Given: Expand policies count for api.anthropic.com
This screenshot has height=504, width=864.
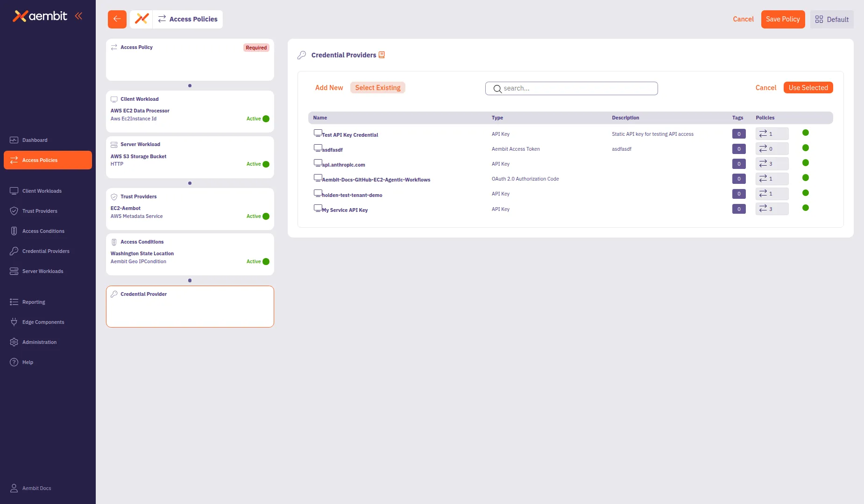Looking at the screenshot, I should pyautogui.click(x=772, y=163).
